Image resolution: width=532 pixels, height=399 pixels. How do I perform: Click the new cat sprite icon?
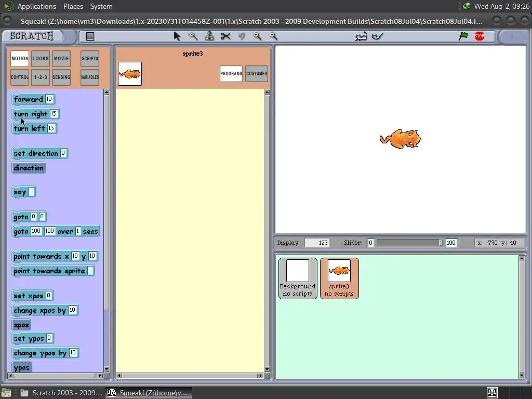tap(361, 36)
